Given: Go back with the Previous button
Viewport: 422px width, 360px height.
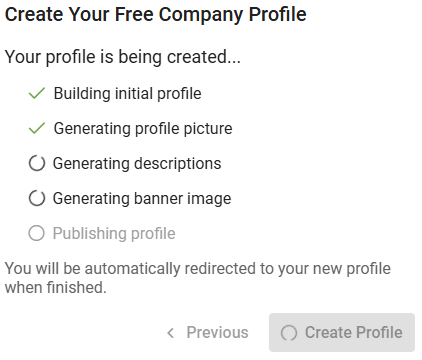Looking at the screenshot, I should (208, 333).
